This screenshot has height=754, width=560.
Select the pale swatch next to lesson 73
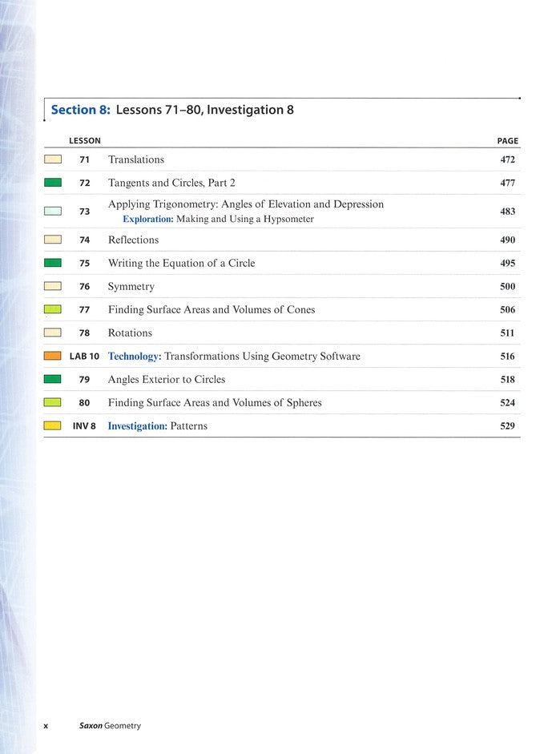click(53, 212)
